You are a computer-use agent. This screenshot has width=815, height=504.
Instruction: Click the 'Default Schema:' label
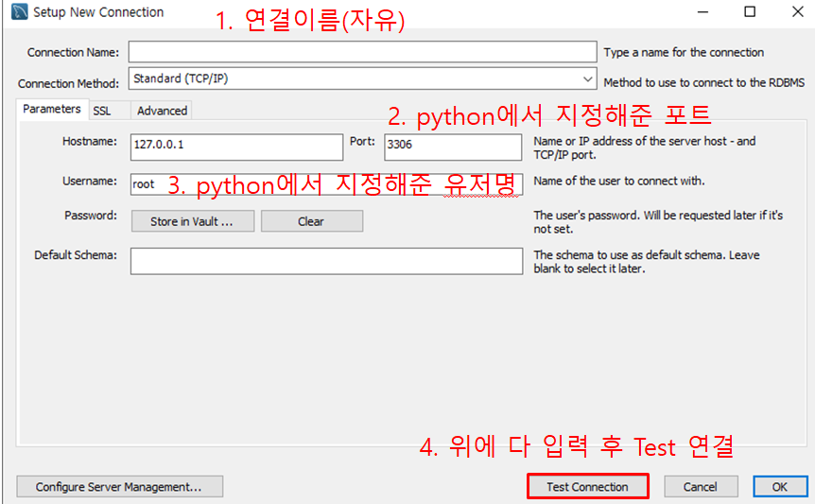76,255
